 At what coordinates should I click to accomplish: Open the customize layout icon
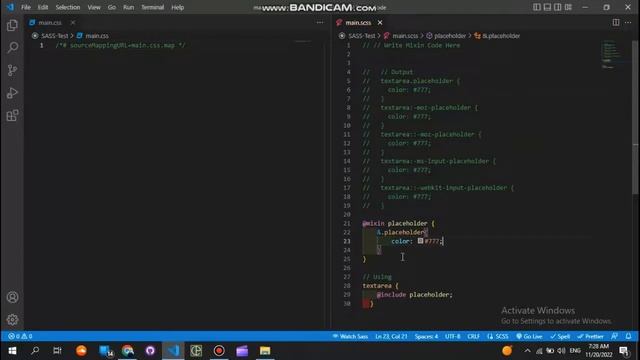point(568,7)
